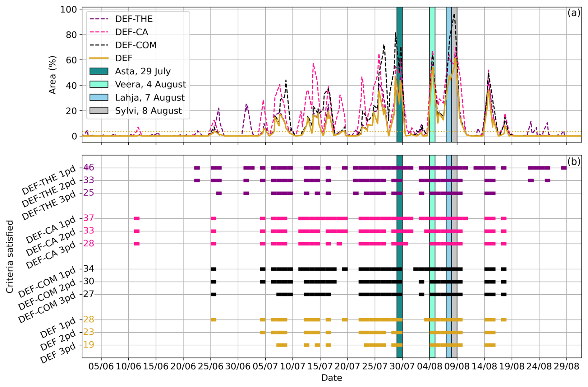Click the gold count '19'
The height and width of the screenshot is (387, 588).
89,345
